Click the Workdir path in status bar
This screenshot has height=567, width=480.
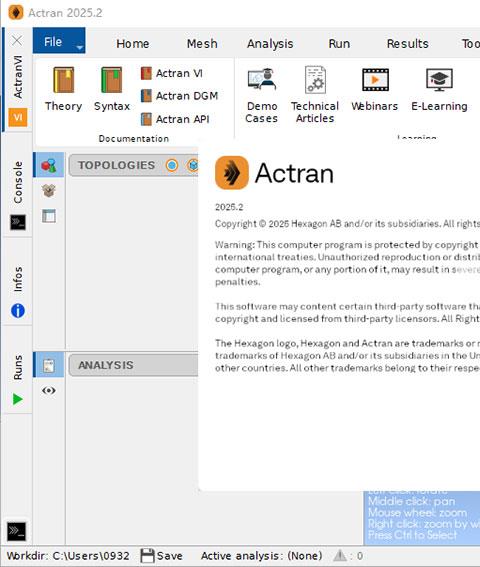tap(68, 556)
